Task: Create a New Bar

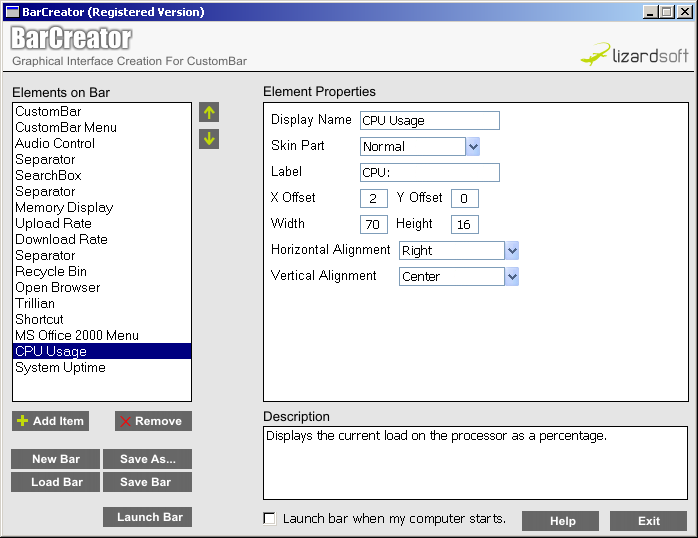Action: 56,459
